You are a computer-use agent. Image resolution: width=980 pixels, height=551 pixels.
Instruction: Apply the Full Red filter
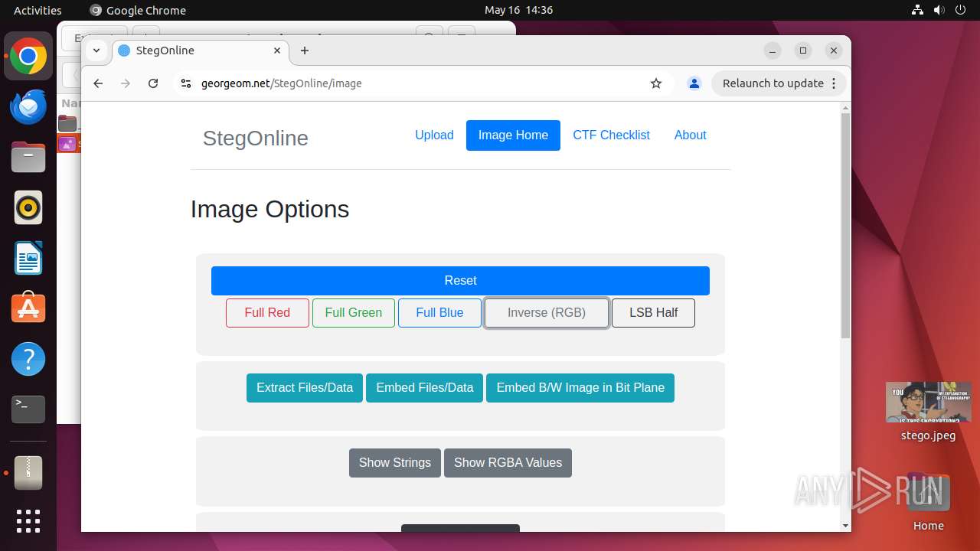point(267,313)
